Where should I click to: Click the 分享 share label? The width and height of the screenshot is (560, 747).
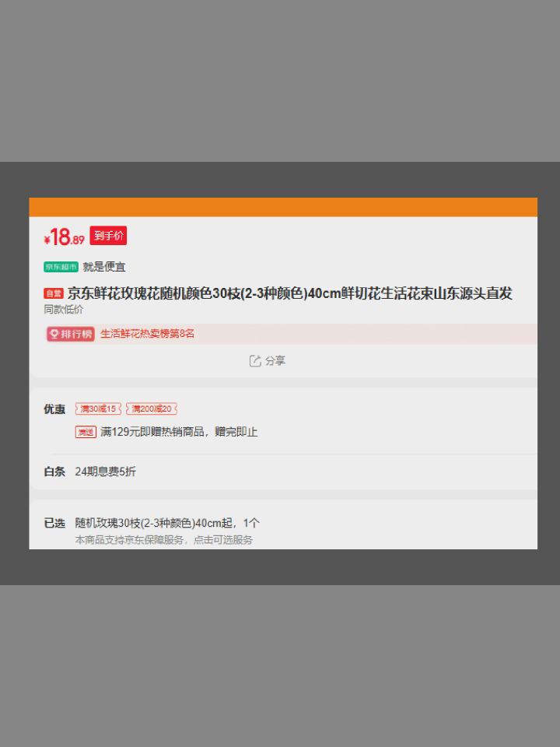(x=275, y=360)
